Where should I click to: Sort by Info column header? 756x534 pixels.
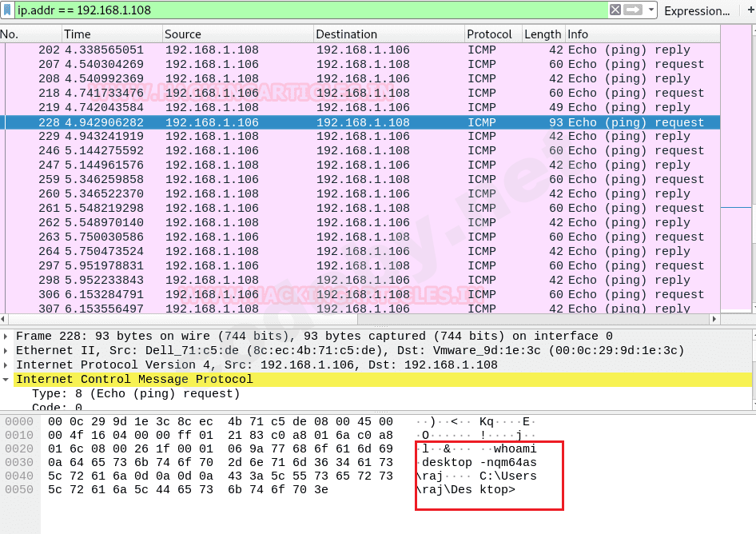pyautogui.click(x=643, y=34)
